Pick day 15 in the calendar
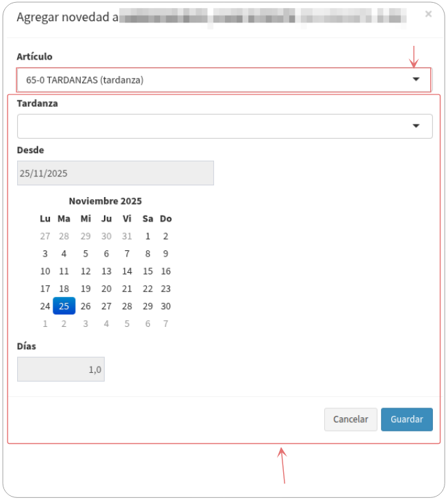This screenshot has height=500, width=448. pos(148,271)
